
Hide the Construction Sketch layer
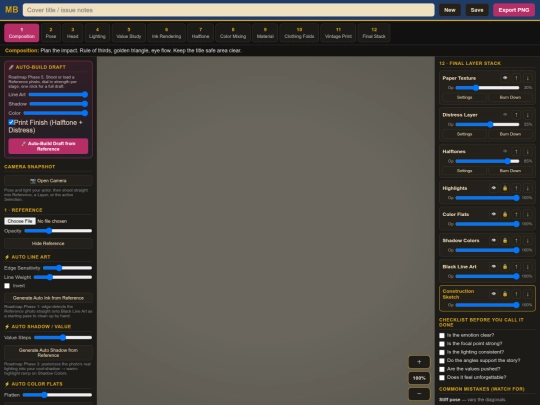[494, 294]
